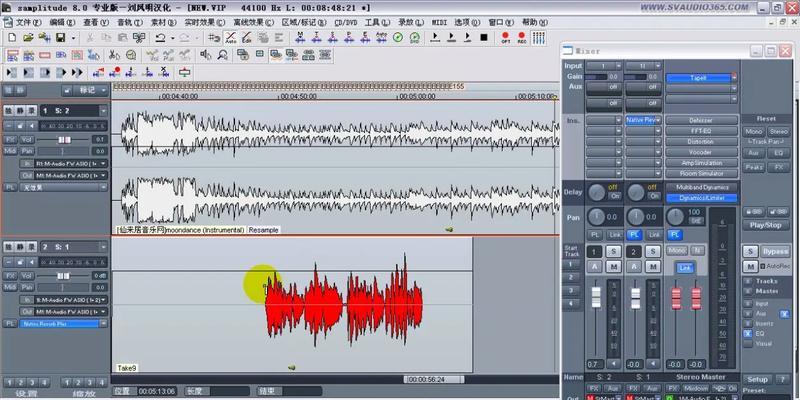Expand mixer channel 1 Input dropdown
The width and height of the screenshot is (800, 400).
pyautogui.click(x=618, y=66)
